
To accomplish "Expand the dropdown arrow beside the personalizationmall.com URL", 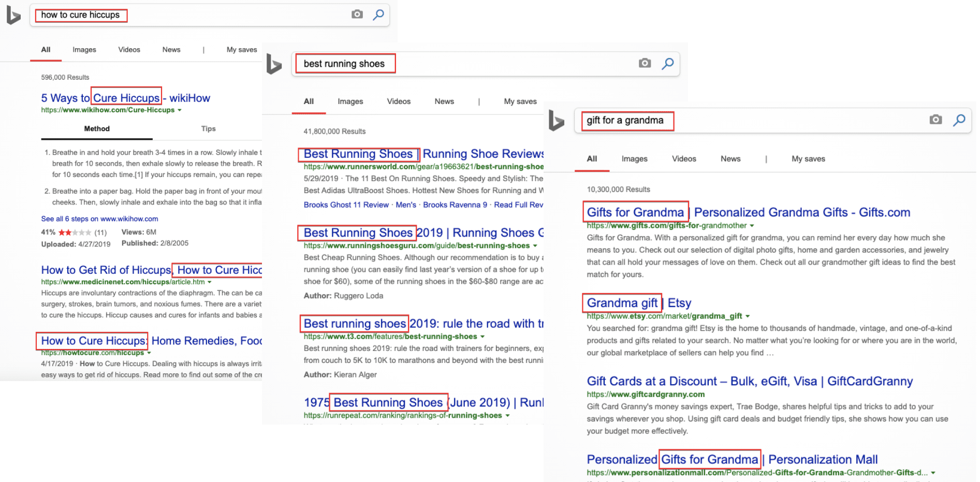I will pyautogui.click(x=933, y=473).
